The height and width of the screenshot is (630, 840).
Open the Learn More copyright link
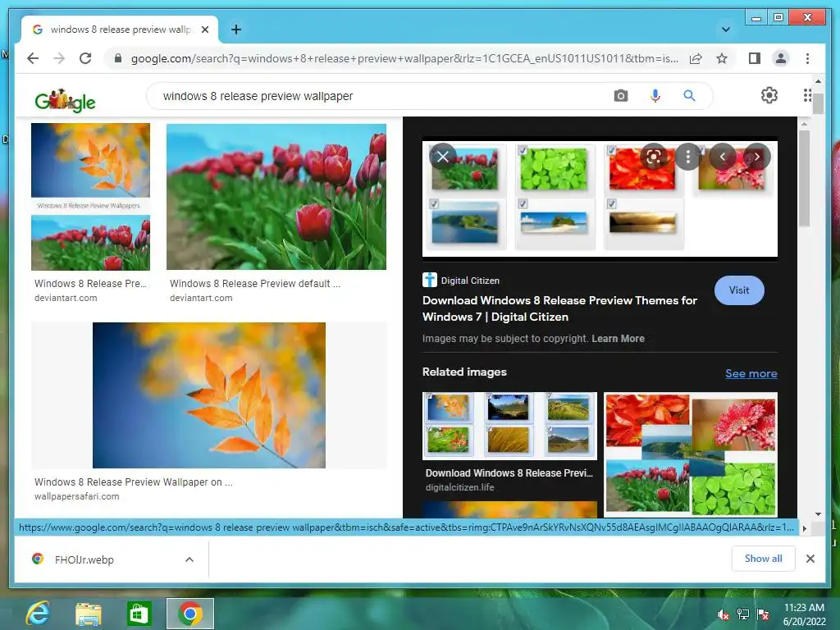click(x=618, y=339)
